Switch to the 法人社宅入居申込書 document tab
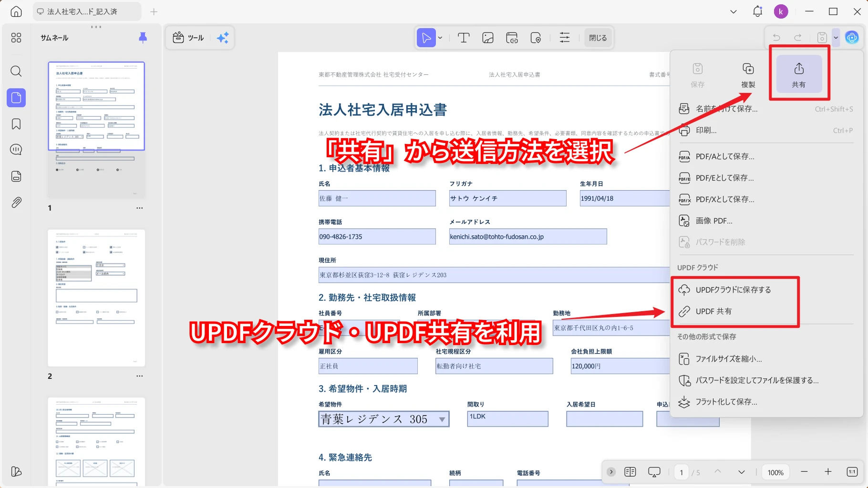The image size is (868, 488). click(x=87, y=11)
